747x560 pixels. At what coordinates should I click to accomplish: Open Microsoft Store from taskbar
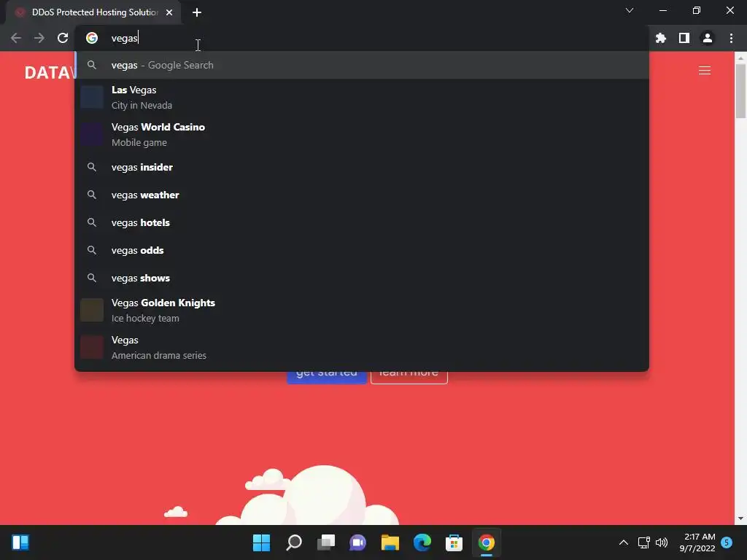pos(454,542)
